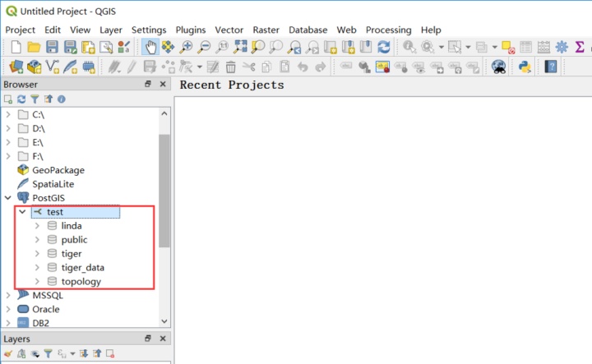Float the Layers panel
Screen dimensions: 592x364
pos(148,339)
